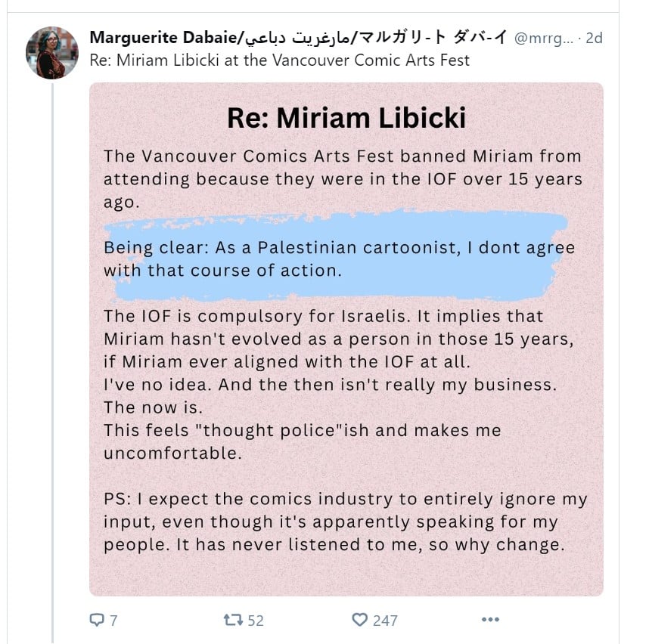Open the three-dot more options menu

[x=490, y=620]
